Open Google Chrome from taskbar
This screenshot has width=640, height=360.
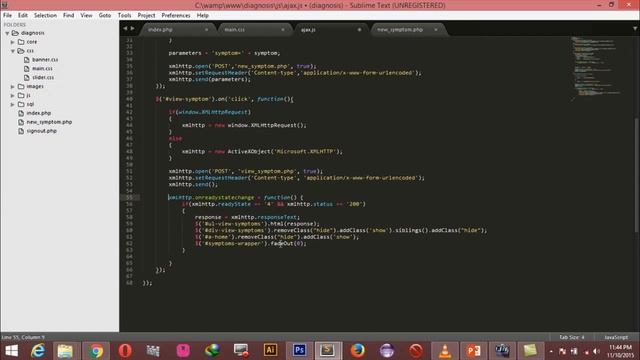click(x=96, y=351)
